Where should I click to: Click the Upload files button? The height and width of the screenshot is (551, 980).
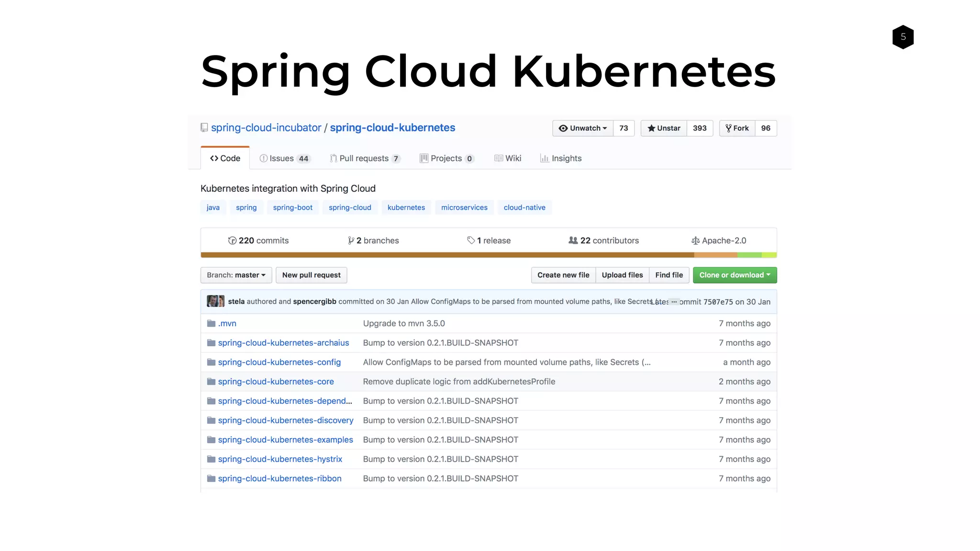point(623,275)
